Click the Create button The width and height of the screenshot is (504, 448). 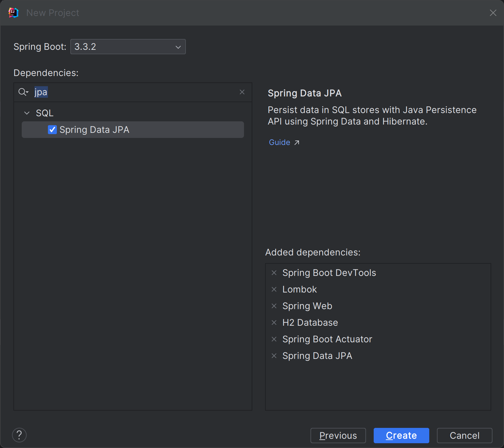pyautogui.click(x=401, y=436)
